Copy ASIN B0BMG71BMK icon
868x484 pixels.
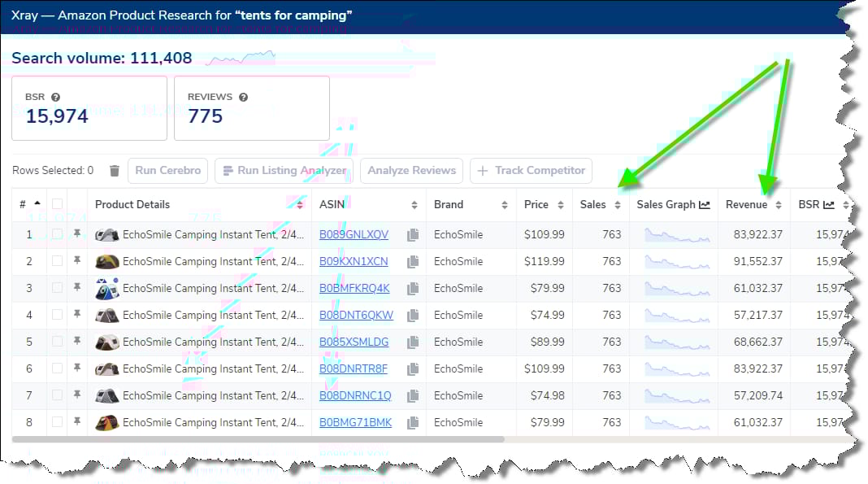412,422
